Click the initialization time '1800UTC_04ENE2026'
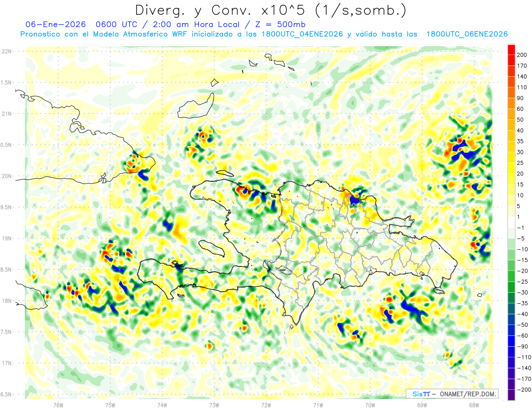 tap(302, 34)
